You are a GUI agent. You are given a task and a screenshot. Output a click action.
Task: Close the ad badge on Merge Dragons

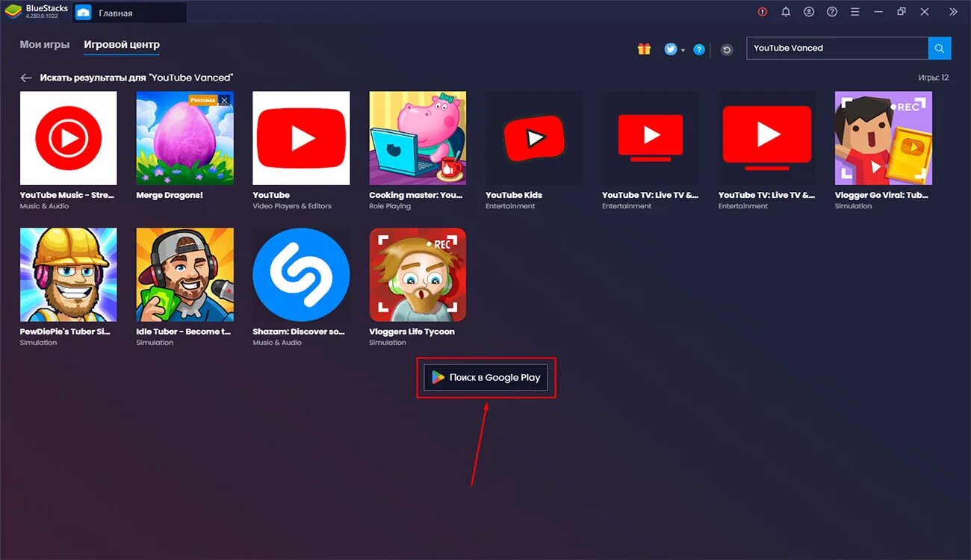(224, 100)
